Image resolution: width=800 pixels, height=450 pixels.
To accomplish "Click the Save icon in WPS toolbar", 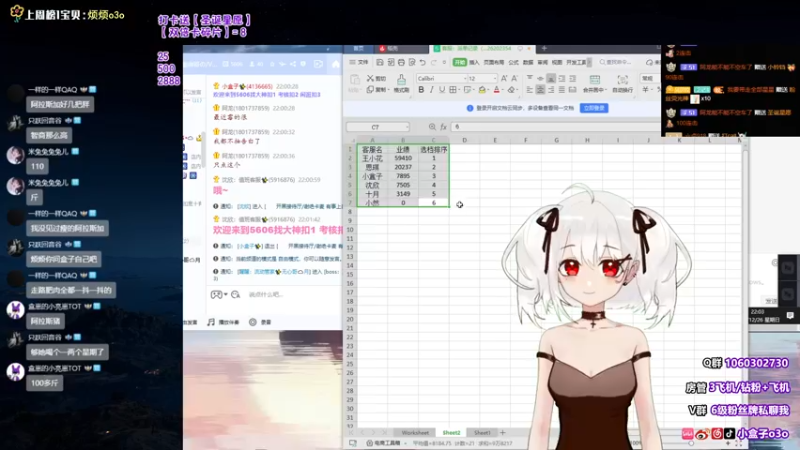I will (380, 62).
